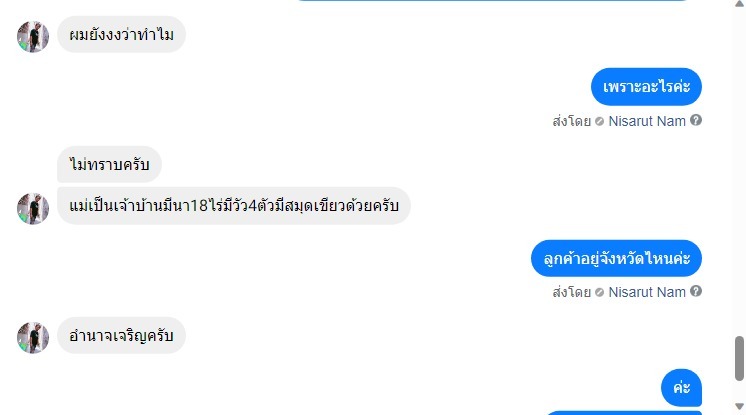Click scrollbar down arrow

[x=739, y=406]
